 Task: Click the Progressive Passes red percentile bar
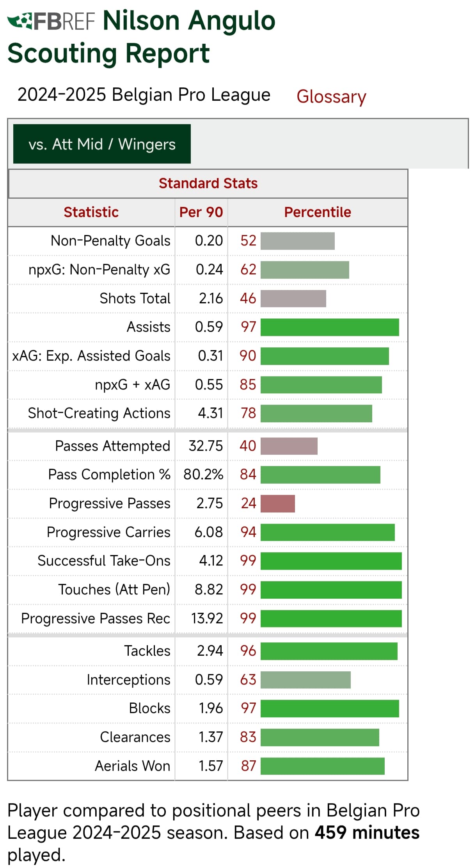[x=278, y=503]
